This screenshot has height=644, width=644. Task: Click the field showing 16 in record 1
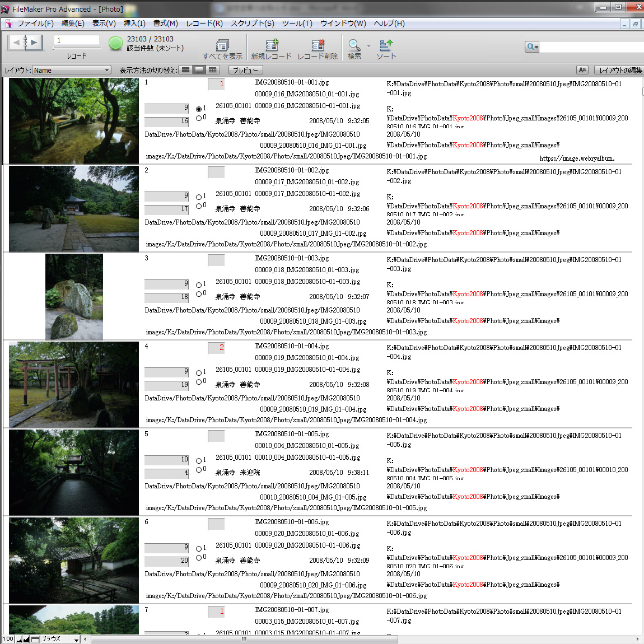166,122
